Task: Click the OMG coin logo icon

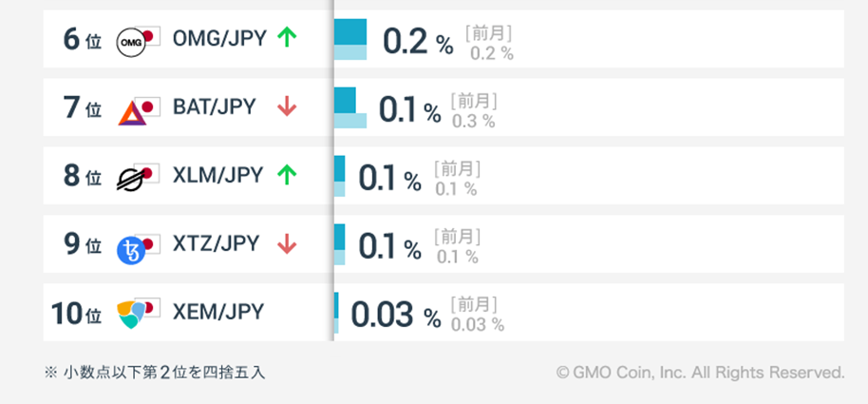Action: coord(131,42)
